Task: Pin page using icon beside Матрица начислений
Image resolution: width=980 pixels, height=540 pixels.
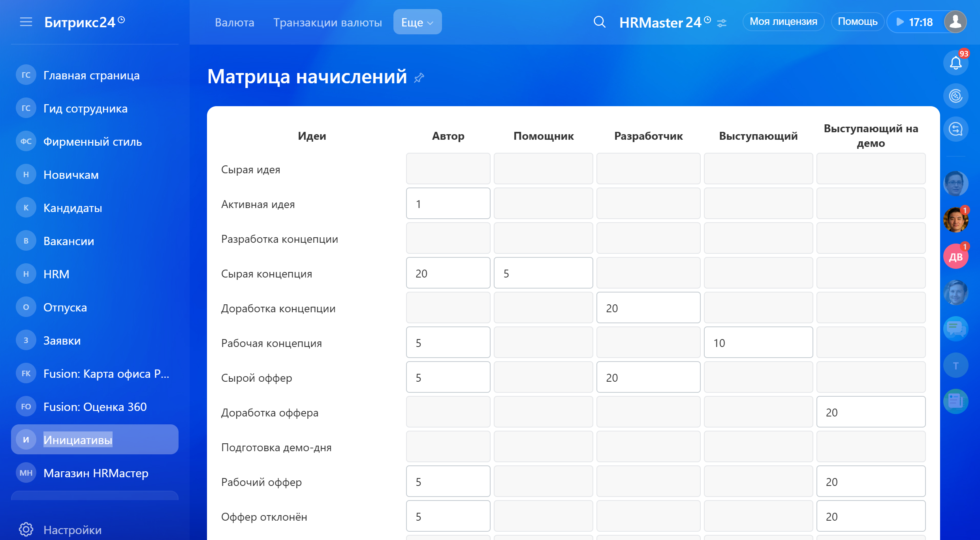Action: point(419,78)
